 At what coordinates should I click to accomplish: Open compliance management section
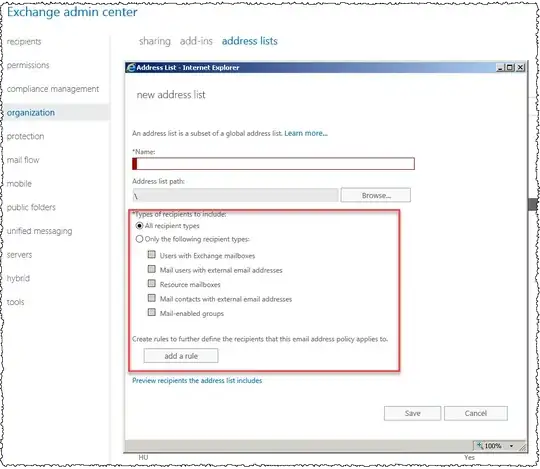53,89
